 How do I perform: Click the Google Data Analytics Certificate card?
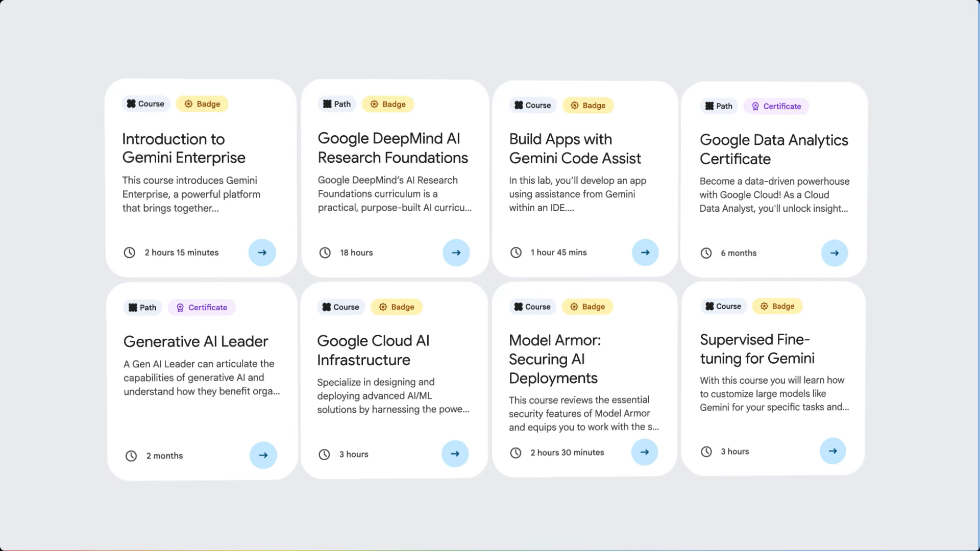[x=774, y=179]
